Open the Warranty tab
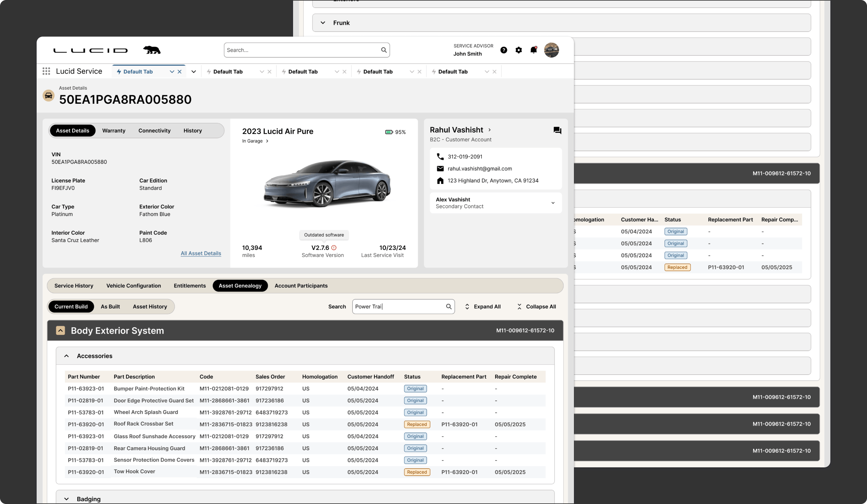 pos(114,131)
